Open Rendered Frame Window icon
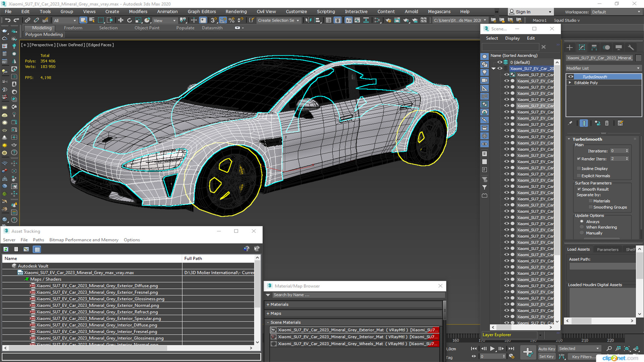This screenshot has width=644, height=362. (397, 20)
